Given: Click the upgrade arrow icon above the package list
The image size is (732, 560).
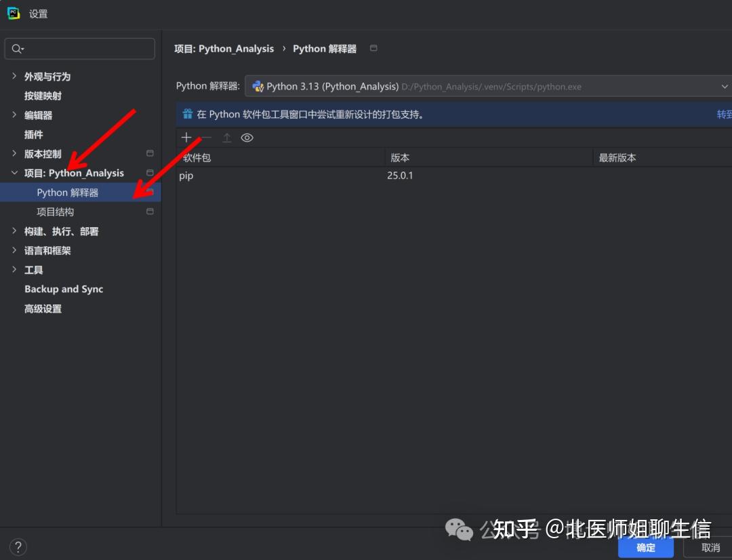Looking at the screenshot, I should pos(226,137).
